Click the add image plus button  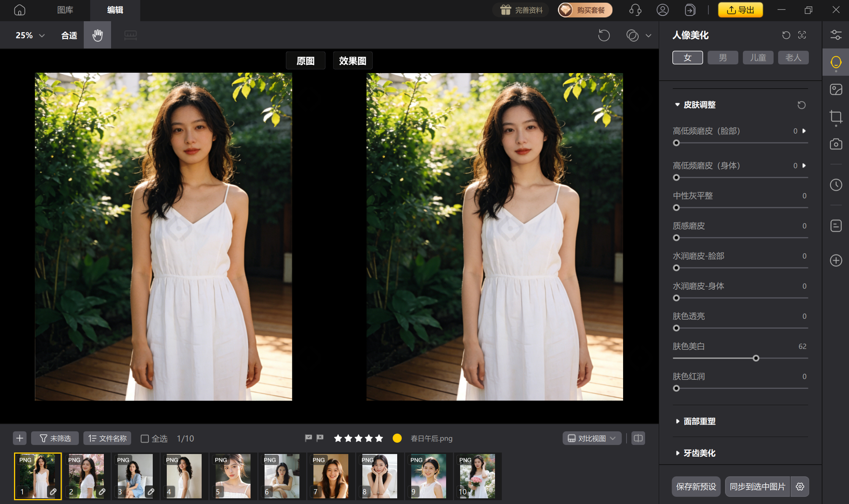point(20,438)
